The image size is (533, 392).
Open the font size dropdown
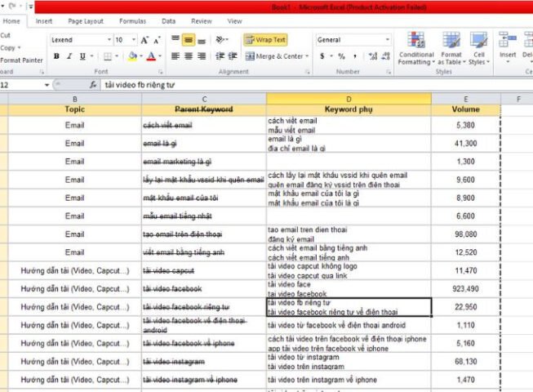134,40
